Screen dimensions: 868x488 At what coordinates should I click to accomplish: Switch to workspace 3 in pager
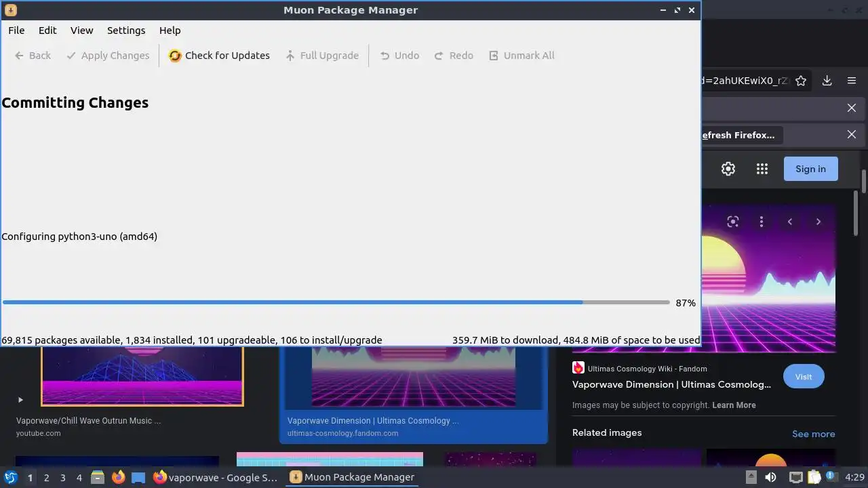point(62,478)
